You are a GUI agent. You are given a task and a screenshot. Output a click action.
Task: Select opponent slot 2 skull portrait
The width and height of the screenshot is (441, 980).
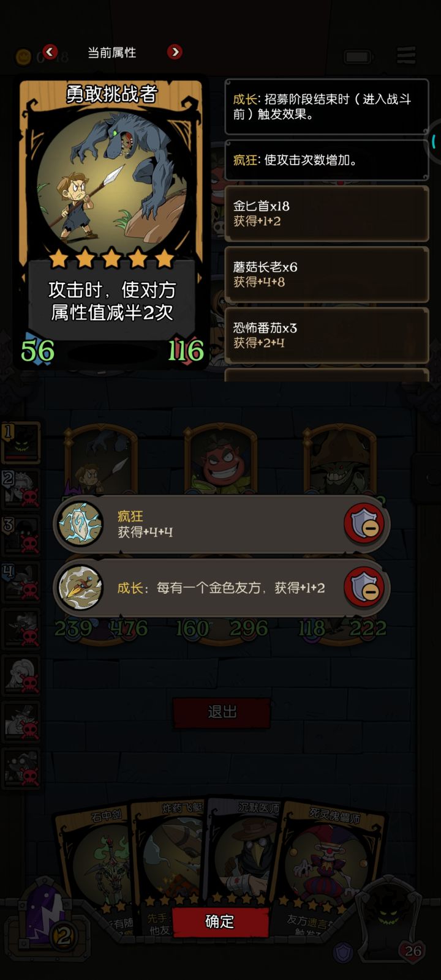(21, 488)
